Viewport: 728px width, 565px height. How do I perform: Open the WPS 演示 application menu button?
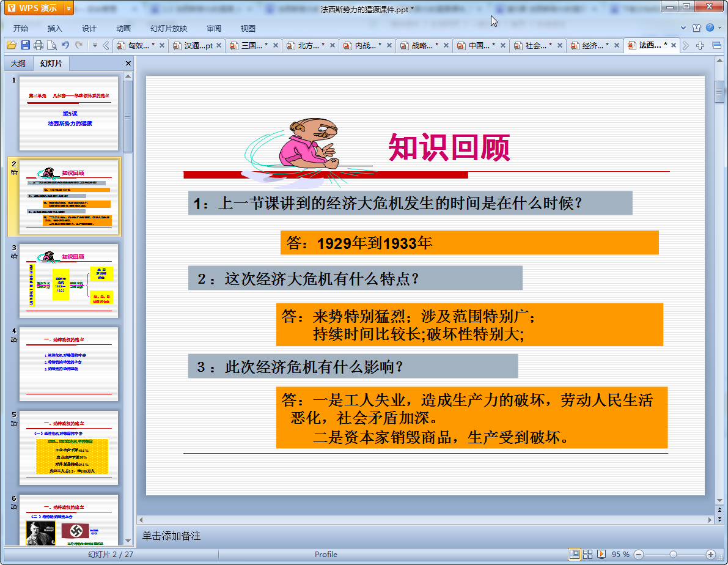point(34,8)
